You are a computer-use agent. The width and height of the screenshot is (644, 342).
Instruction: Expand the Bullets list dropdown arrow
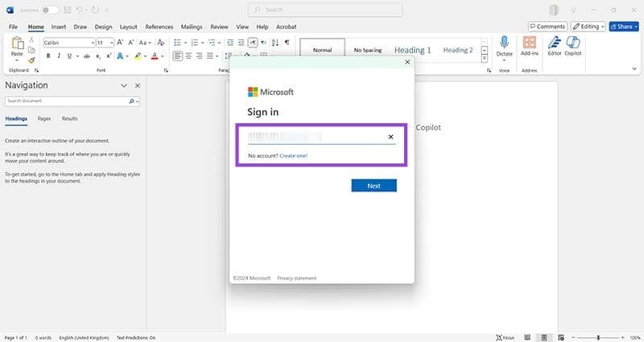(x=185, y=43)
